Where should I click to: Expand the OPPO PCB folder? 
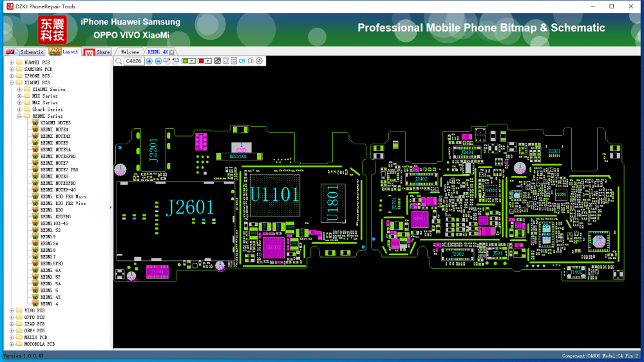tap(12, 317)
